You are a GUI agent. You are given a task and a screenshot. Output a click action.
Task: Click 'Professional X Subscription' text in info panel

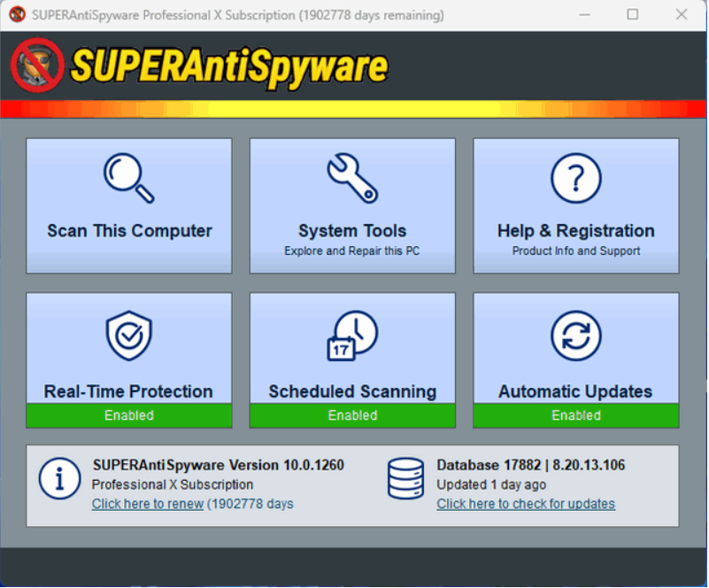(x=173, y=484)
